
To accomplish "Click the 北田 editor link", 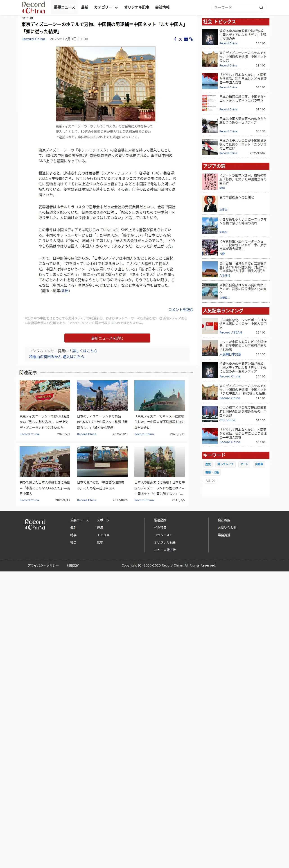I will [65, 291].
